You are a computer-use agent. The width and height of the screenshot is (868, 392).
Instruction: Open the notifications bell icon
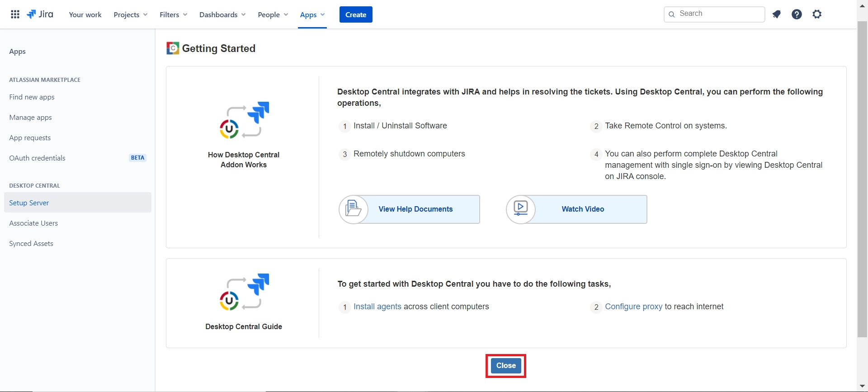click(x=776, y=14)
